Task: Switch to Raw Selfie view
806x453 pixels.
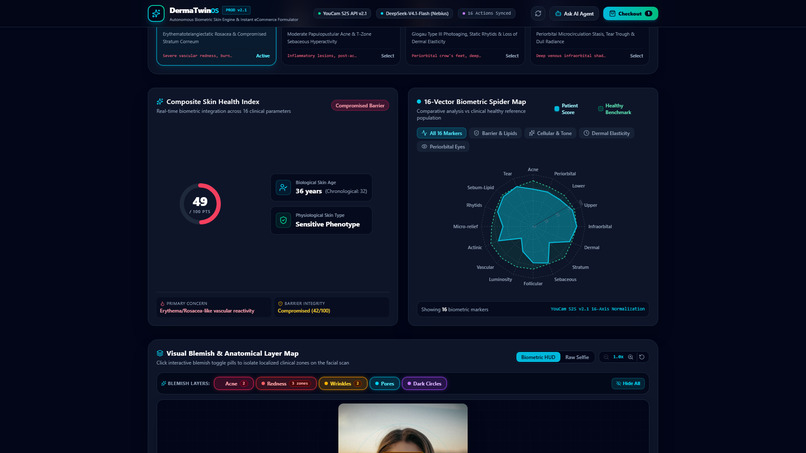Action: tap(577, 357)
